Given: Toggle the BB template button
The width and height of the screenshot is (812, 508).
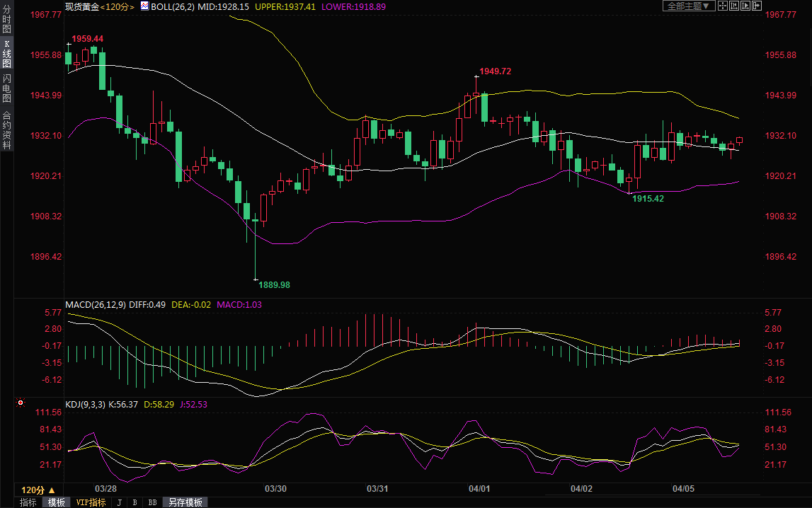Looking at the screenshot, I should tap(152, 502).
